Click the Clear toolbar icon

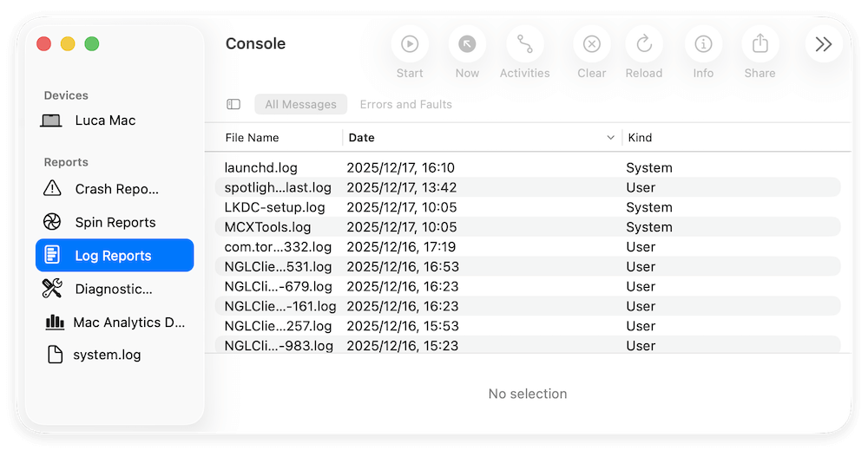[x=592, y=44]
